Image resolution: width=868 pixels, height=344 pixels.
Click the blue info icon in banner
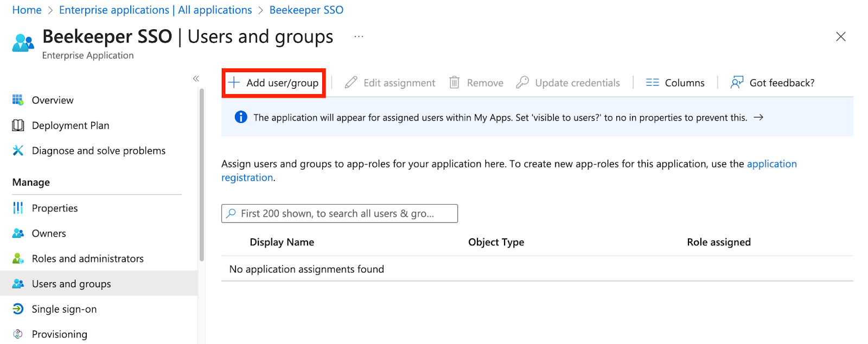pyautogui.click(x=241, y=117)
